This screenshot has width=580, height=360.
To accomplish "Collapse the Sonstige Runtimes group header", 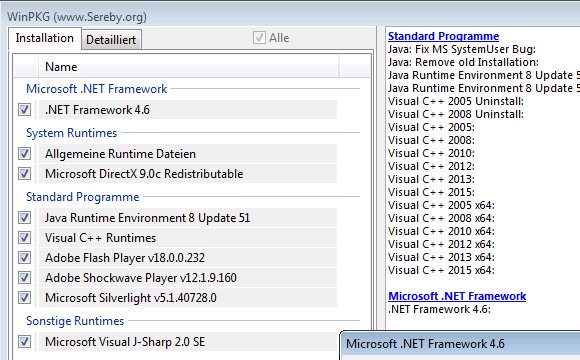I will tap(75, 321).
